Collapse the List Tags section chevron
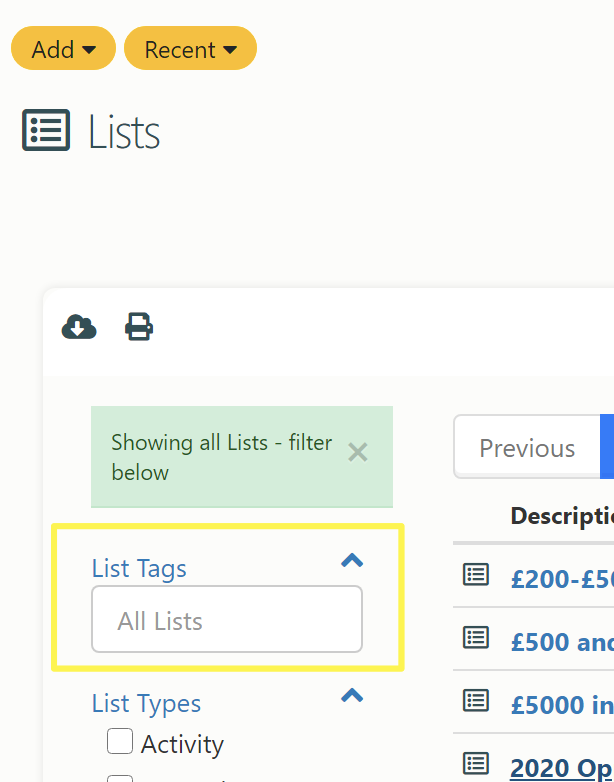Image resolution: width=614 pixels, height=782 pixels. 352,561
